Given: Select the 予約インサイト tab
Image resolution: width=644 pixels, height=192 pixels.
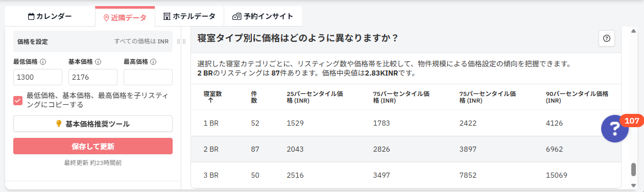Looking at the screenshot, I should tap(263, 16).
